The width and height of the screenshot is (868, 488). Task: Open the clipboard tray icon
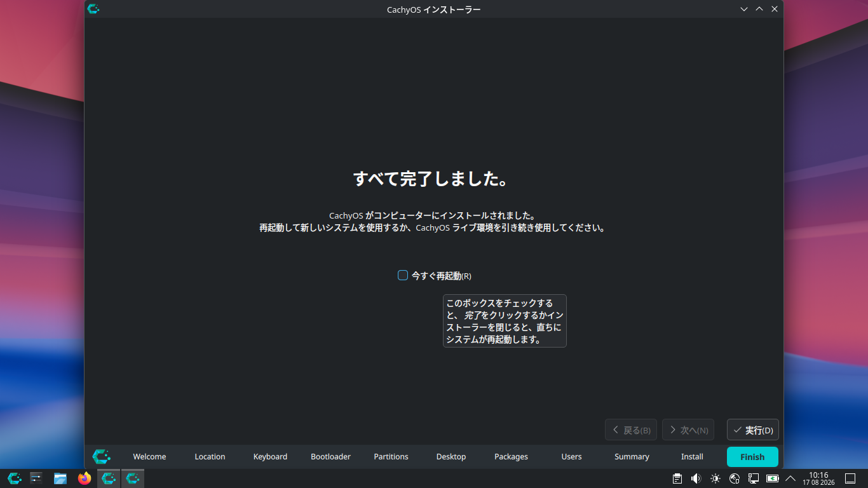(x=677, y=478)
